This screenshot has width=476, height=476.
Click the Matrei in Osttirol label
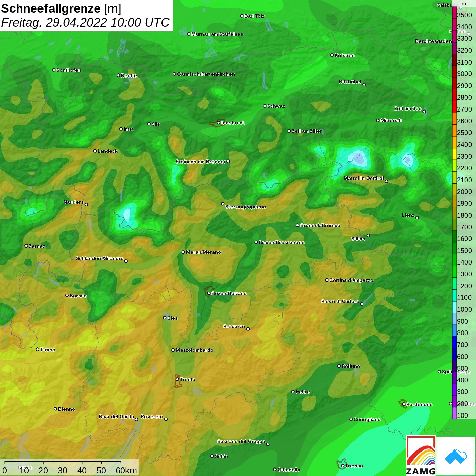pyautogui.click(x=364, y=178)
